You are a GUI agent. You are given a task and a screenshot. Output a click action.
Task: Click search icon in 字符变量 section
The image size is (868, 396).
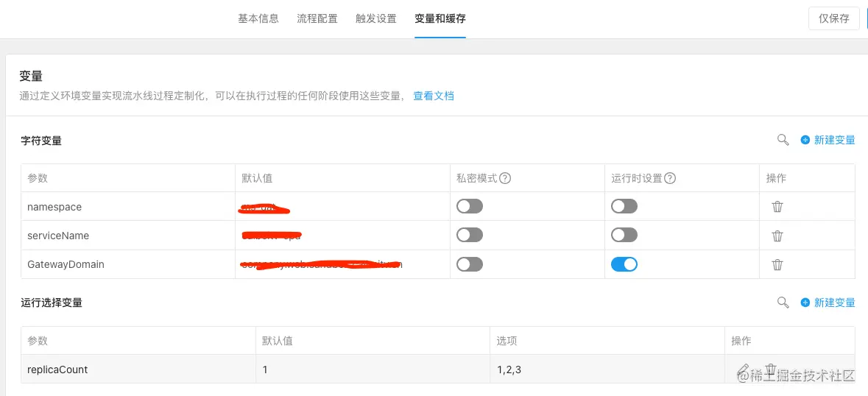[783, 140]
